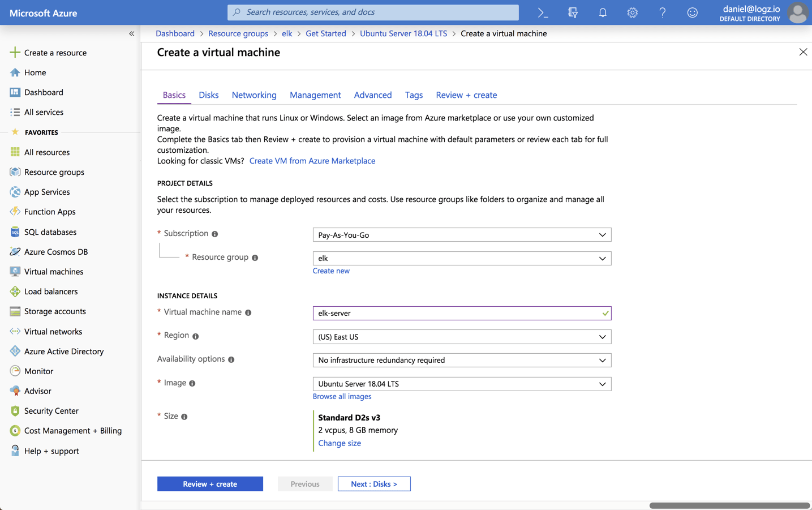This screenshot has height=510, width=812.
Task: Click the Change size link
Action: (x=340, y=443)
